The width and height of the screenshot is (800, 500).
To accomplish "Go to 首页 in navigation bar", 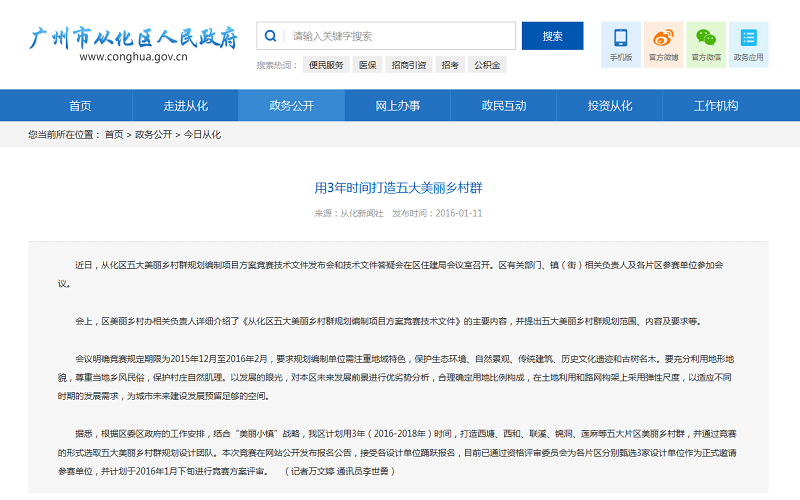I will (80, 105).
